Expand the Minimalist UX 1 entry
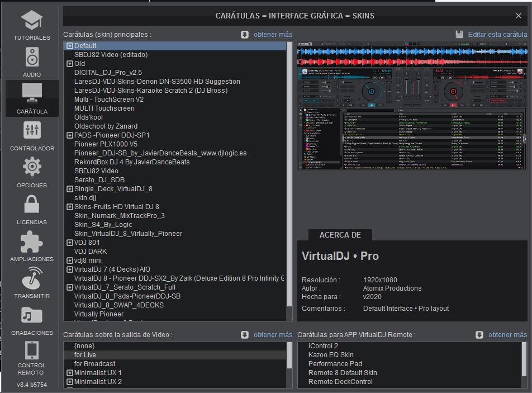Image resolution: width=532 pixels, height=393 pixels. pos(70,373)
